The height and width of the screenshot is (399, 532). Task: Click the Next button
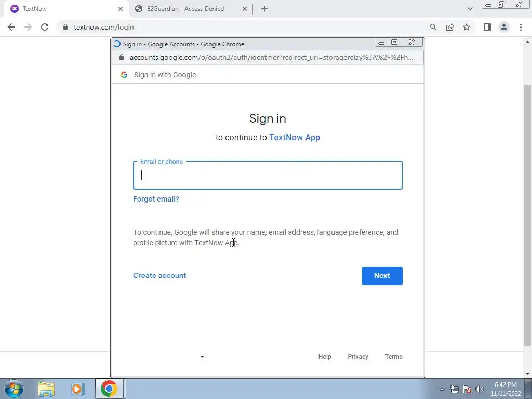pyautogui.click(x=382, y=276)
